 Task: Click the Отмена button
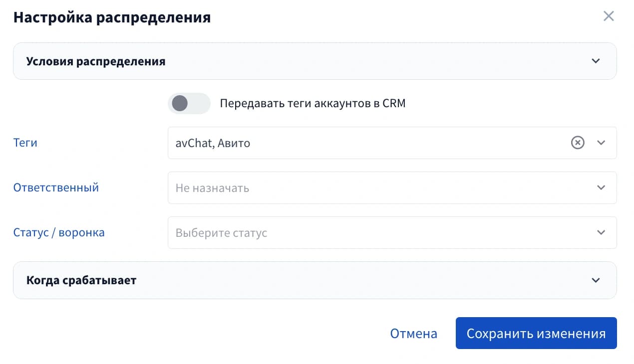click(413, 334)
